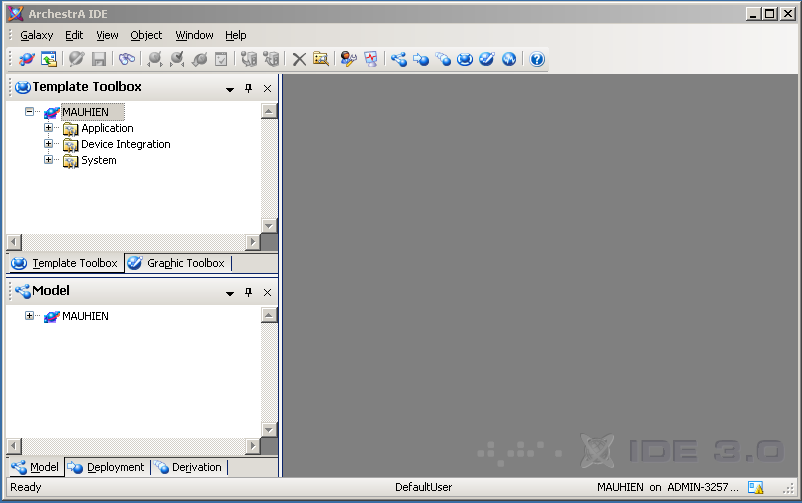The width and height of the screenshot is (802, 503).
Task: Click Template Toolbox scroll right arrow
Action: pyautogui.click(x=252, y=242)
